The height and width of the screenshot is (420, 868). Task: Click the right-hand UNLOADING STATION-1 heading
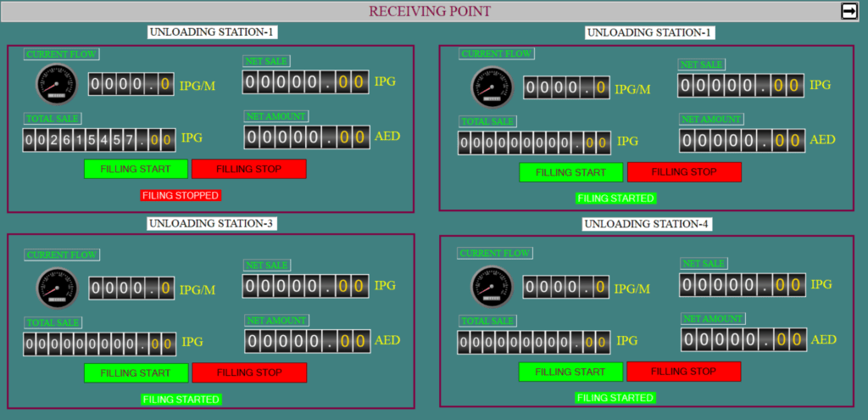pyautogui.click(x=650, y=33)
